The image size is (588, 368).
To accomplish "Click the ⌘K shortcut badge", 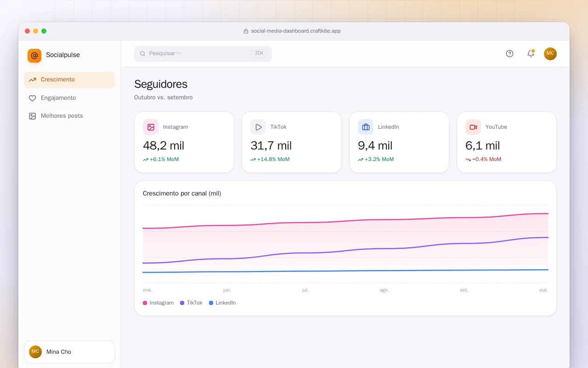I will click(x=259, y=53).
